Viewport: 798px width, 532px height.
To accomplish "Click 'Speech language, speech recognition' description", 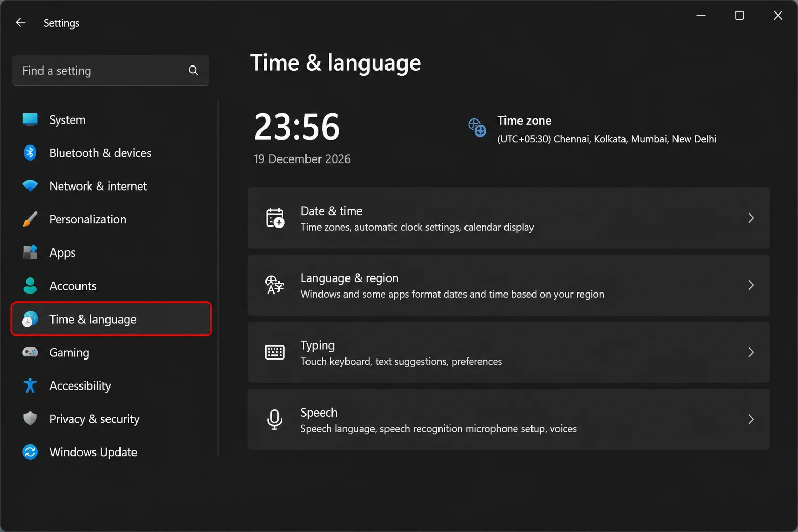I will [438, 429].
